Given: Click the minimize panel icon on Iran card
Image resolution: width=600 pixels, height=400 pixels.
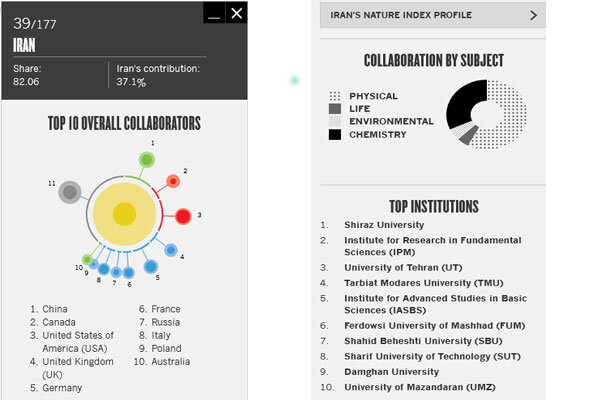Looking at the screenshot, I should [213, 13].
